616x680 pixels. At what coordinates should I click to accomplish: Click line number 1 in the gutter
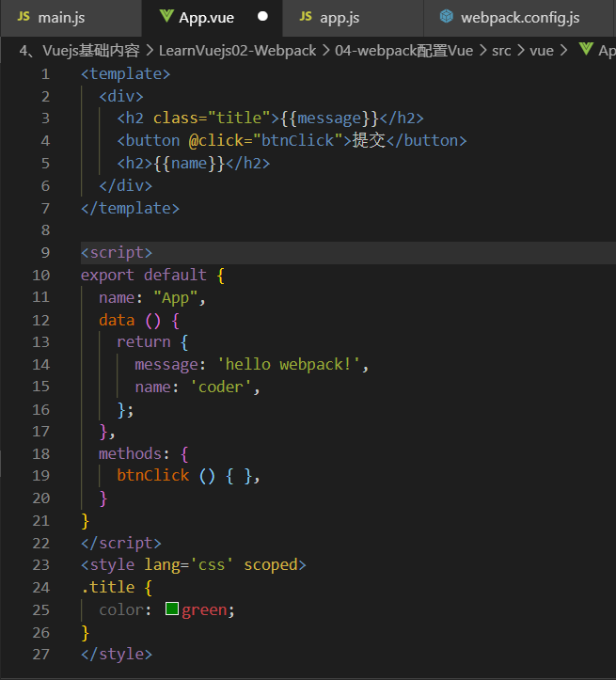45,74
